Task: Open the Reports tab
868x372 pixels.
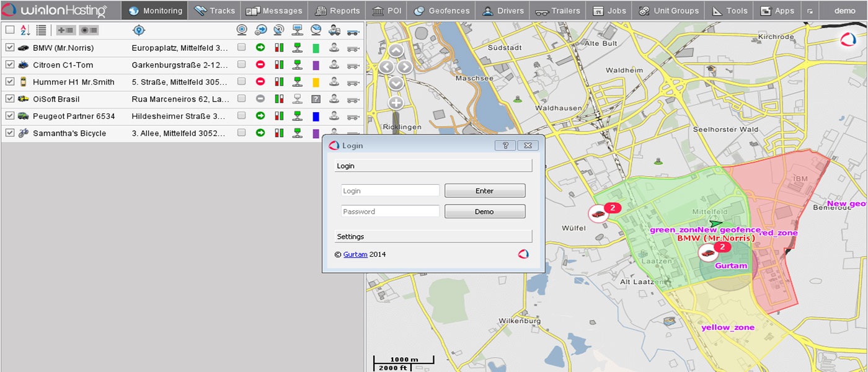Action: click(337, 11)
